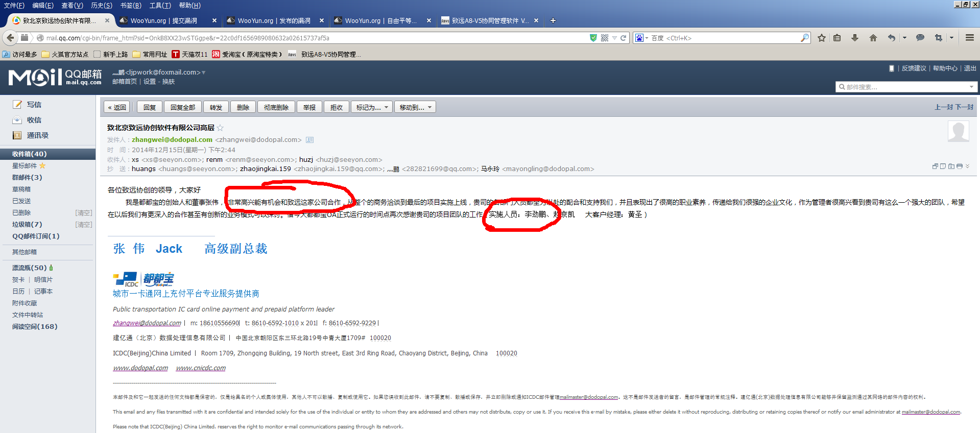
Task: Click the crop screenshot toolbar icon
Action: 939,38
